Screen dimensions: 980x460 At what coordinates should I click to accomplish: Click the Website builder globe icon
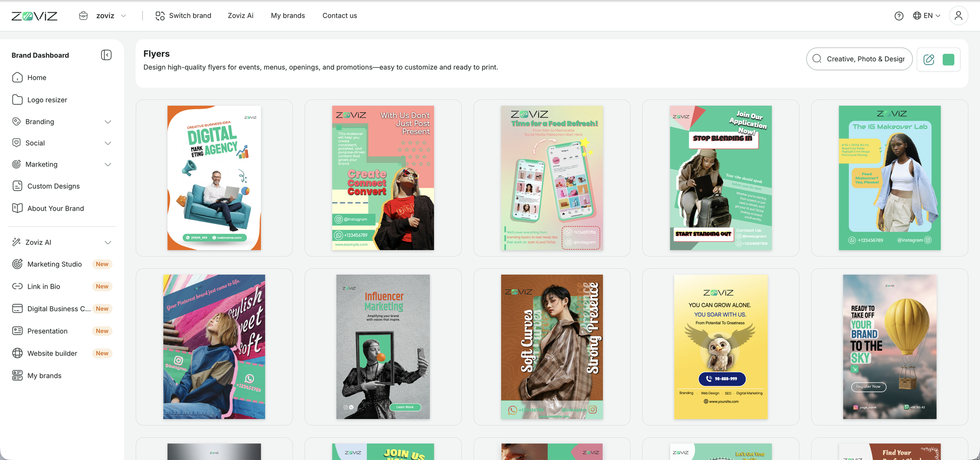click(x=18, y=353)
